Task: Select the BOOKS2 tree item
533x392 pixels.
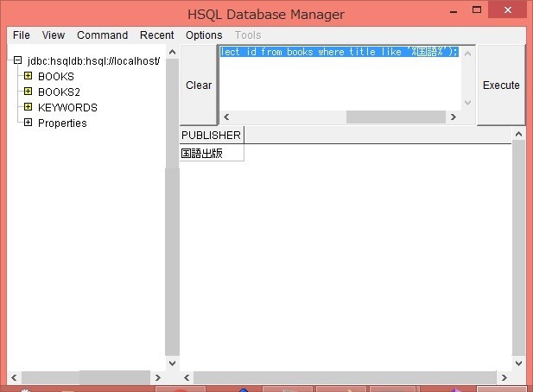Action: click(x=59, y=92)
